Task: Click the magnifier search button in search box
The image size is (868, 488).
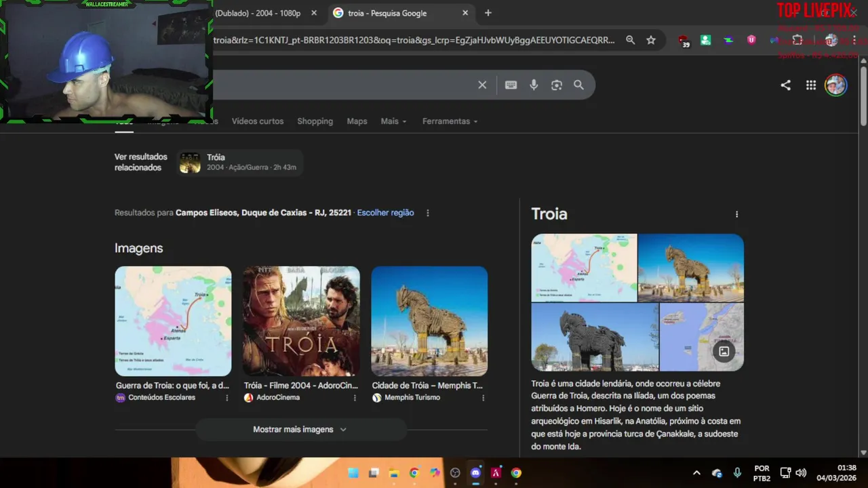Action: (x=578, y=85)
